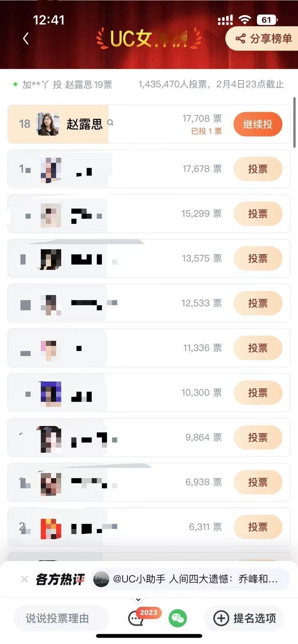Vote for the entry with 9,864 票

[257, 437]
